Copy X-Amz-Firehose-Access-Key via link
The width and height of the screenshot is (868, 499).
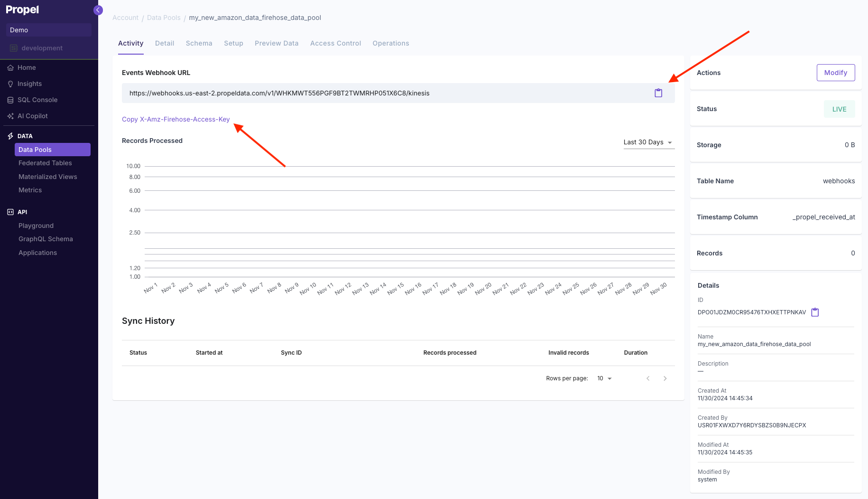click(x=175, y=119)
